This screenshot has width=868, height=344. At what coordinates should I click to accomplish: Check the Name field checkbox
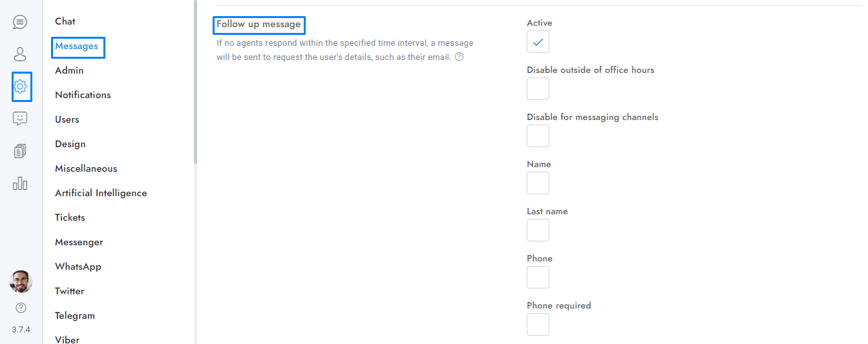click(x=538, y=183)
